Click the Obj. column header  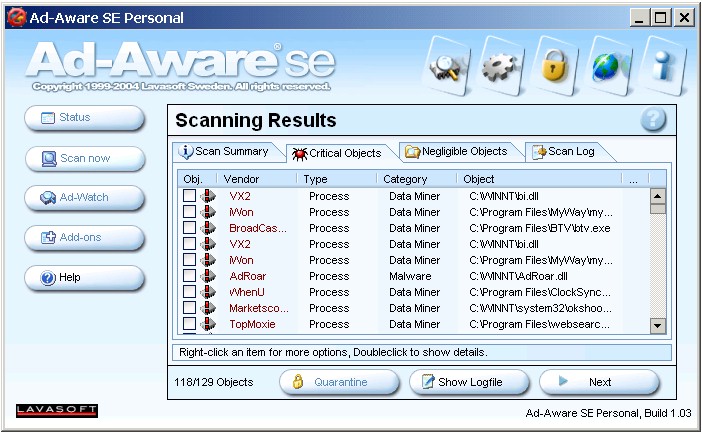tap(197, 179)
